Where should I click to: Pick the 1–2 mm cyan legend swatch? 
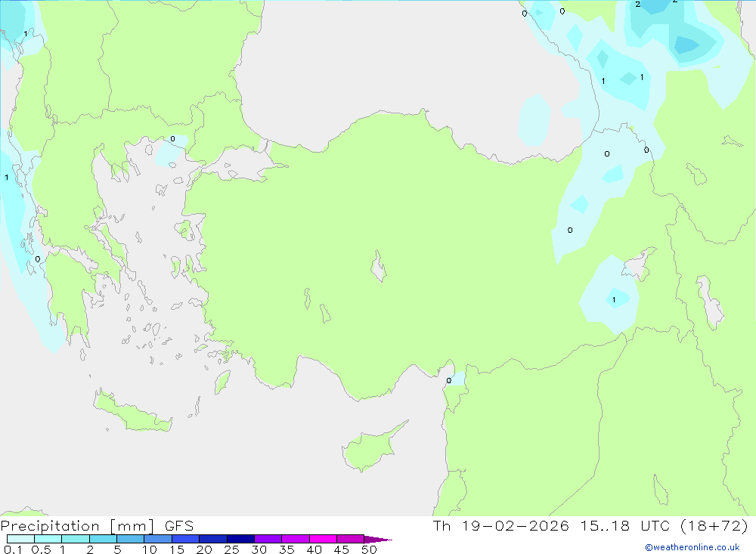pyautogui.click(x=75, y=539)
